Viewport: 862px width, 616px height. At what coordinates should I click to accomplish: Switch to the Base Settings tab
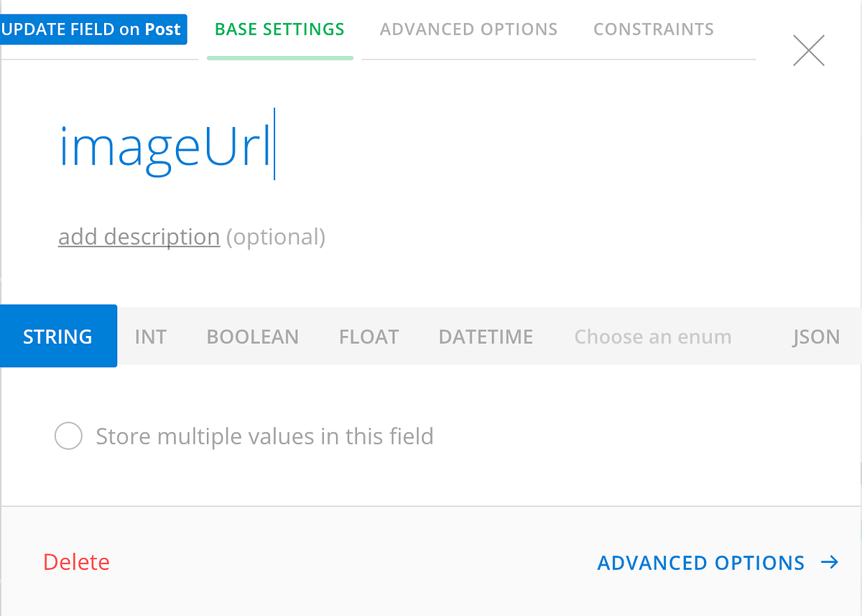[279, 29]
